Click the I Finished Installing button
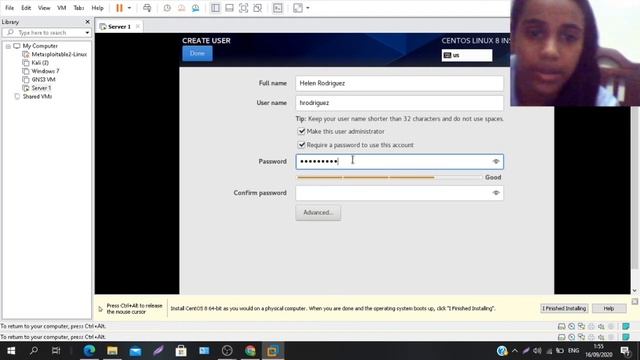Screen dimensions: 640x360 [564, 308]
